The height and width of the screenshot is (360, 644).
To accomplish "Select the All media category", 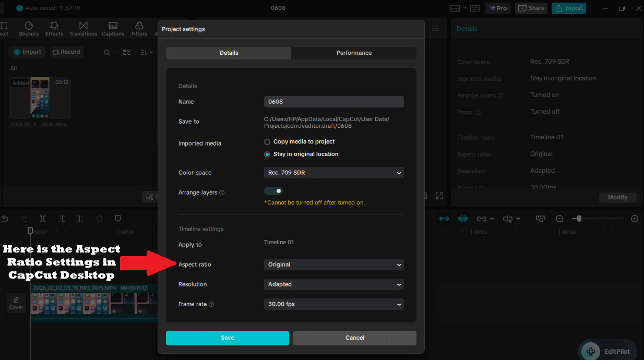I will [x=14, y=68].
